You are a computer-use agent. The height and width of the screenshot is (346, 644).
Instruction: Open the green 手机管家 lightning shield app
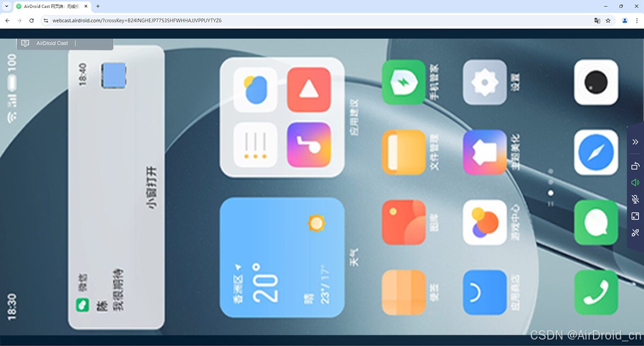[x=404, y=82]
